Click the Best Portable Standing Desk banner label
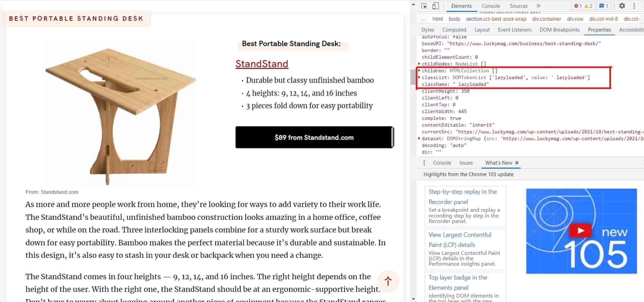 click(76, 19)
